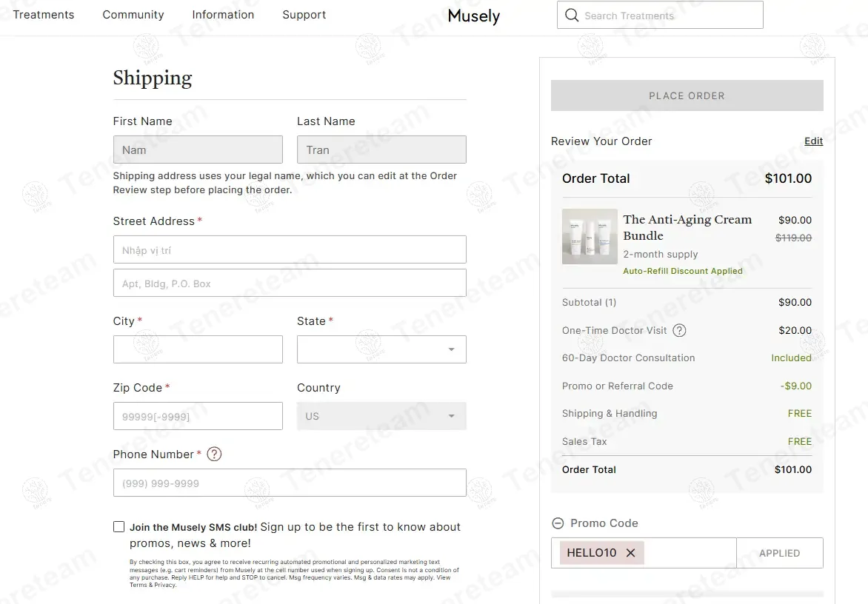Click the Phone Number help icon

[214, 454]
